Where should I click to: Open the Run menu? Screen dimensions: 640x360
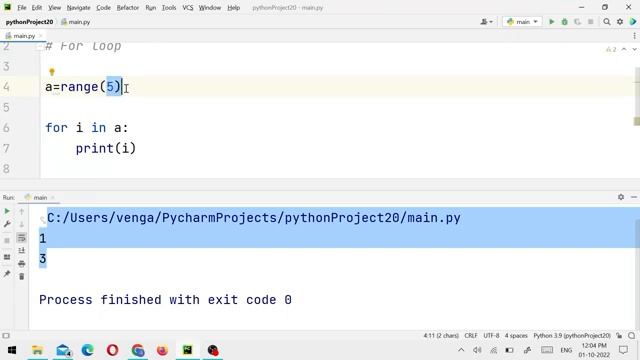coord(151,8)
